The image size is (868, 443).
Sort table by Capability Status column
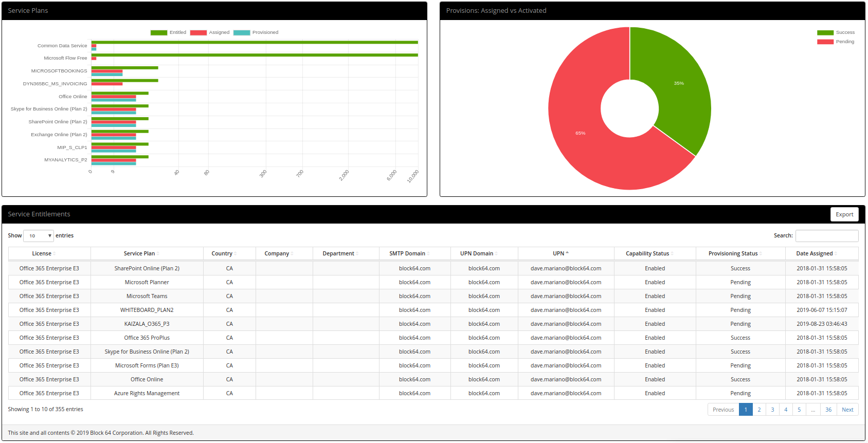(655, 254)
